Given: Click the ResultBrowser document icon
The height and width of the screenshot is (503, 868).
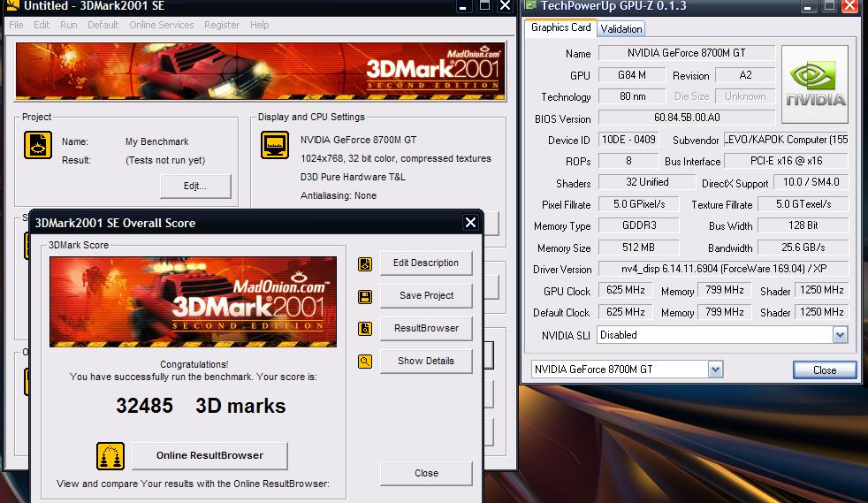Looking at the screenshot, I should point(365,329).
